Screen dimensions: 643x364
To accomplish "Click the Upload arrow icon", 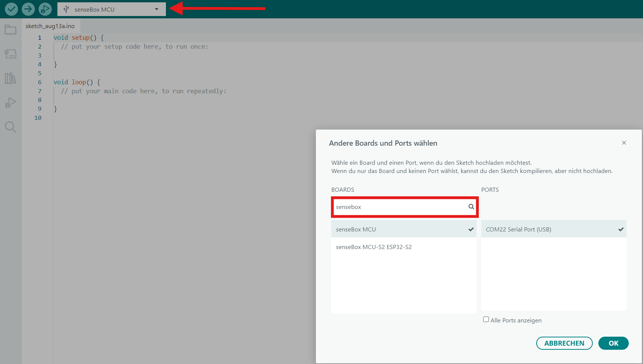I will (x=28, y=9).
